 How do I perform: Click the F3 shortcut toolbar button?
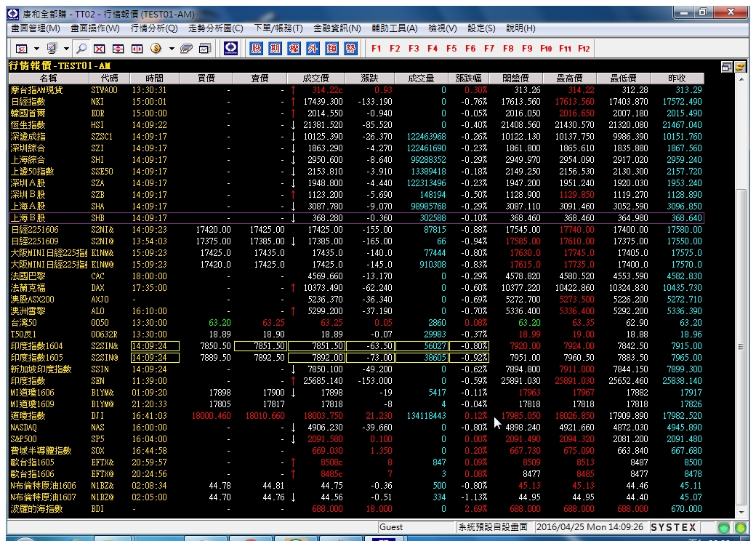pos(414,49)
